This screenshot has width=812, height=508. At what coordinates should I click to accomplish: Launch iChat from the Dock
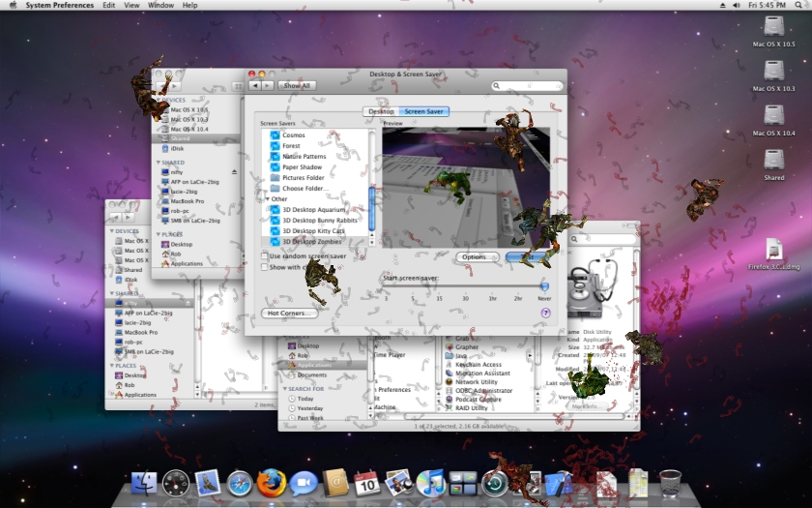[304, 484]
